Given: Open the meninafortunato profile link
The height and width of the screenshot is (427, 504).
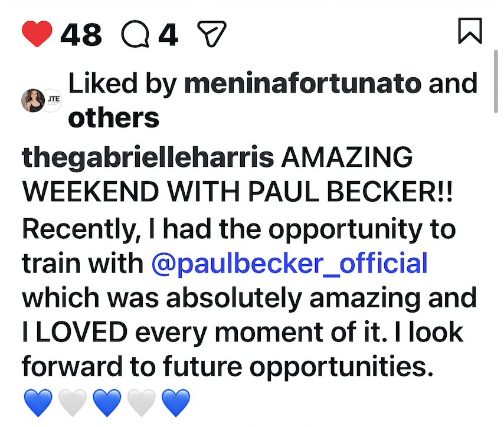Looking at the screenshot, I should (x=303, y=84).
